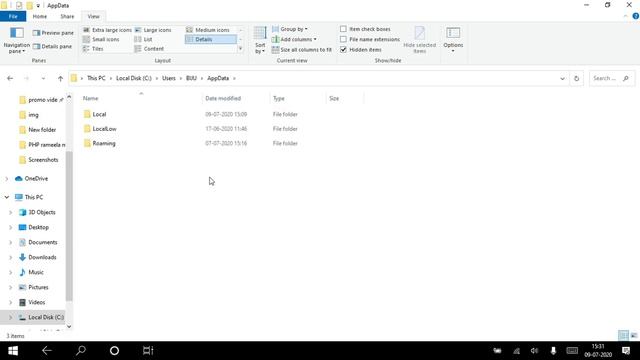
Task: Open the Navigation pane menu
Action: coord(17,40)
